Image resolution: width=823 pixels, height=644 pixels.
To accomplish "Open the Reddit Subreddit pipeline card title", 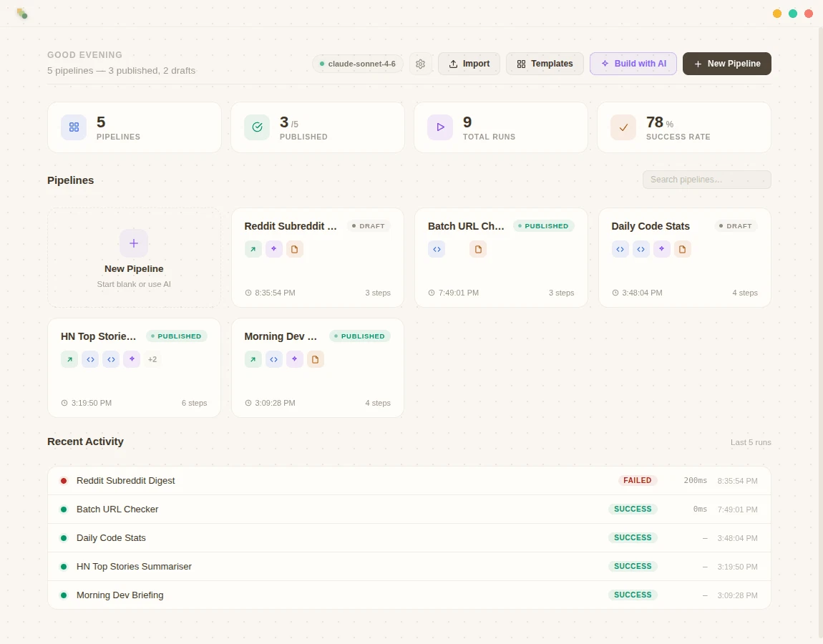I will coord(291,226).
